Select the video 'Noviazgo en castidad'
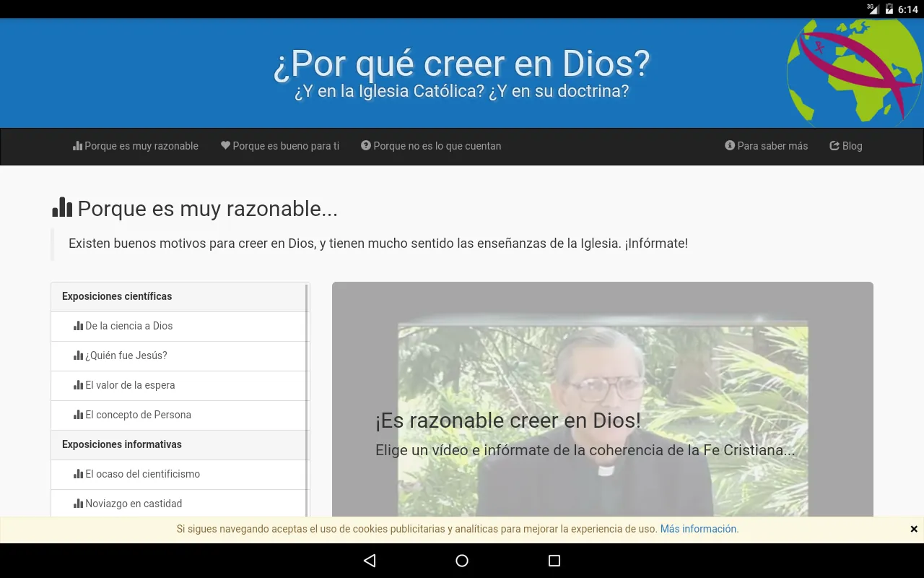924x578 pixels. click(178, 504)
